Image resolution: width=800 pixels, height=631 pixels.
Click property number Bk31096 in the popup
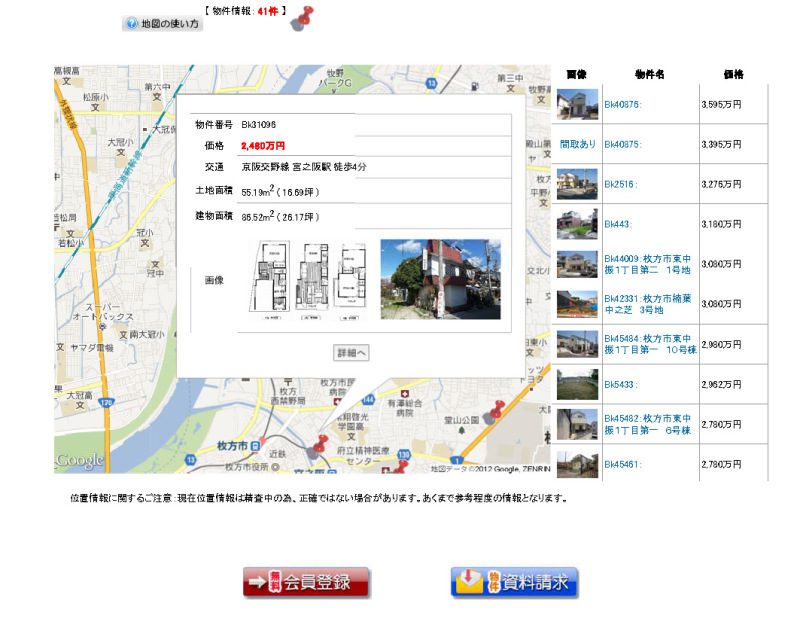(x=259, y=124)
